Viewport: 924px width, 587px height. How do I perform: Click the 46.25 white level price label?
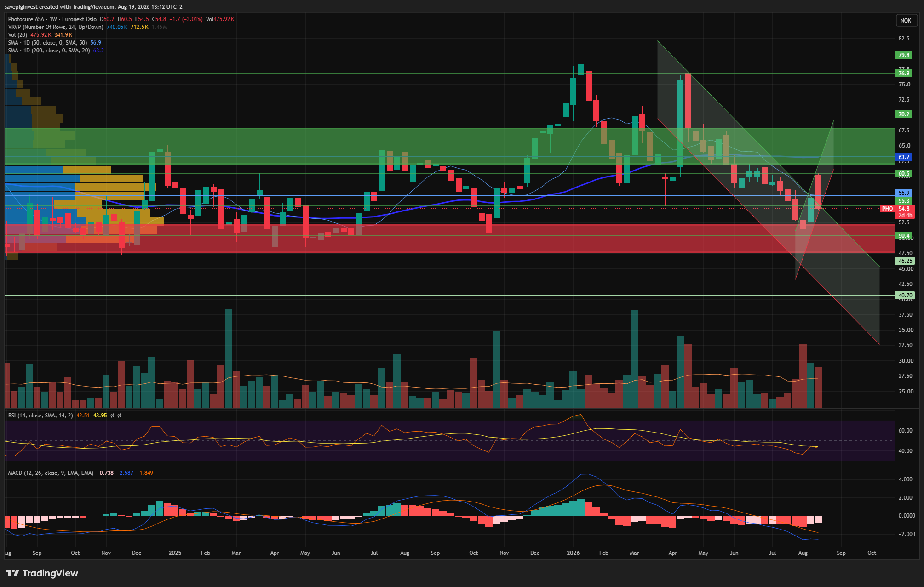click(x=905, y=261)
